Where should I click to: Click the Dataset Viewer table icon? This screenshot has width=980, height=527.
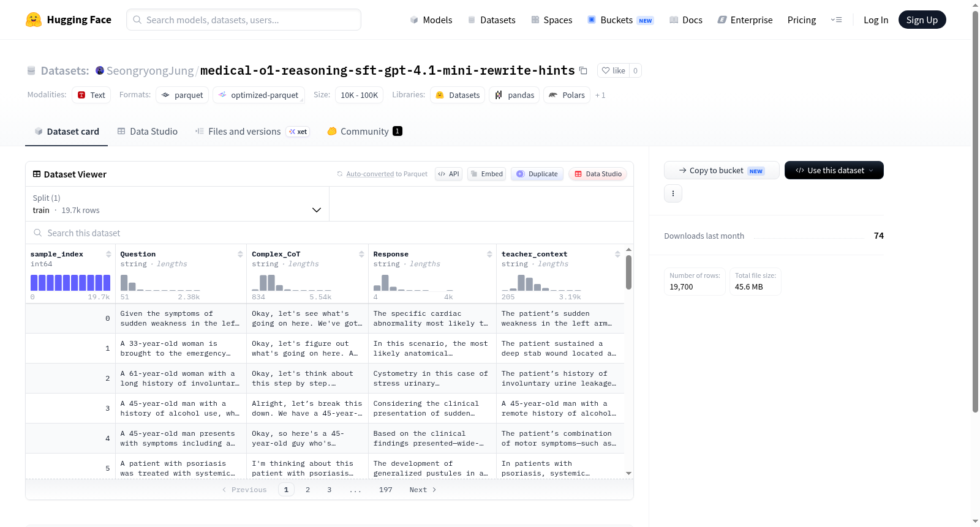coord(37,174)
